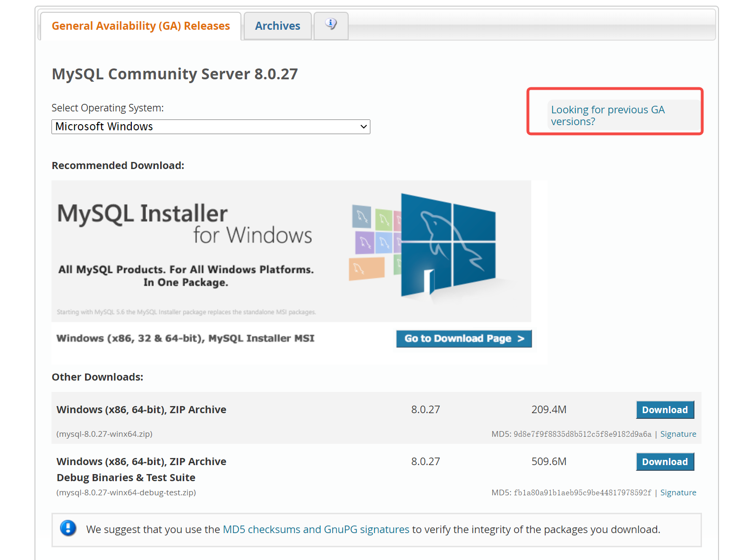Select the text mysql-8.0.27-winx64.zip filename

pyautogui.click(x=104, y=434)
